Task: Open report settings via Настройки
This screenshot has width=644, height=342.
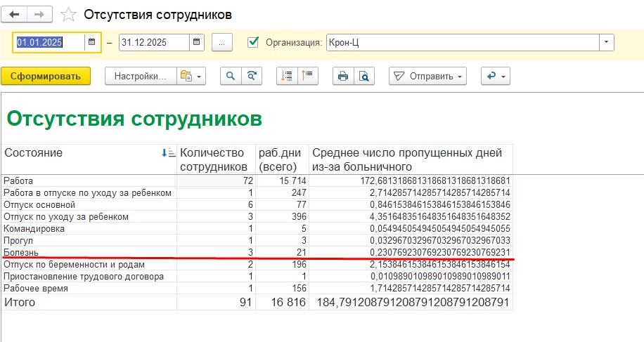Action: pyautogui.click(x=141, y=77)
